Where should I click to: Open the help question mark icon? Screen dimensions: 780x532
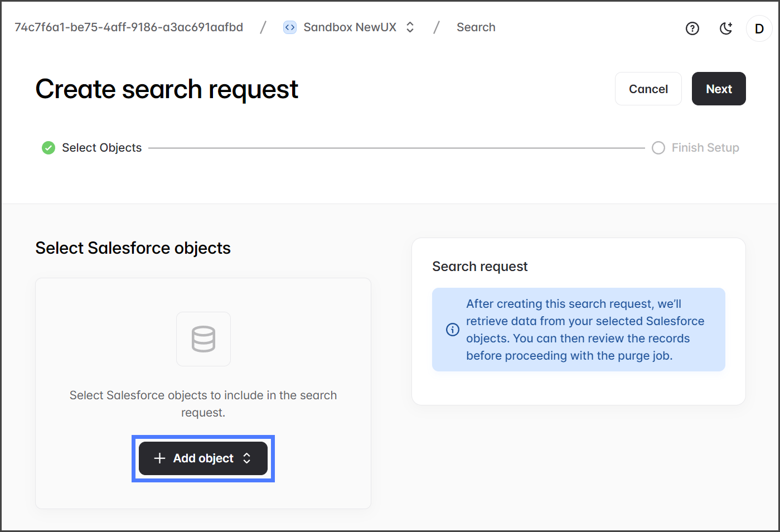click(692, 28)
